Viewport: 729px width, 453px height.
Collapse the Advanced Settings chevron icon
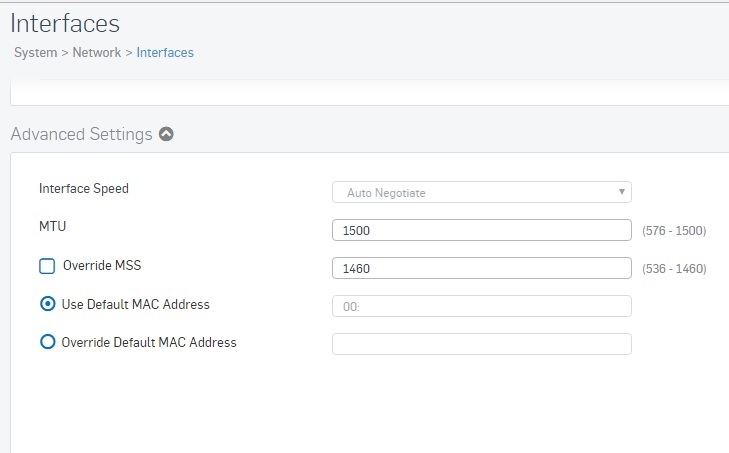pos(166,134)
